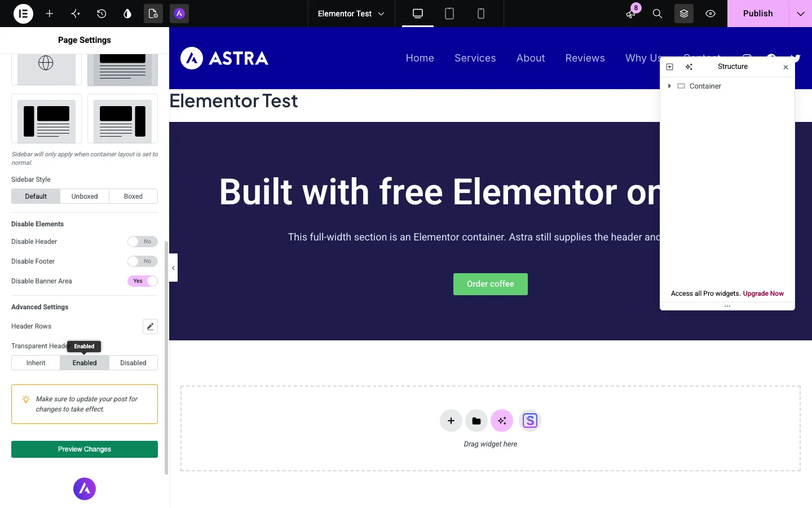This screenshot has width=812, height=508.
Task: Select the globe default layout thumbnail
Action: pos(46,69)
